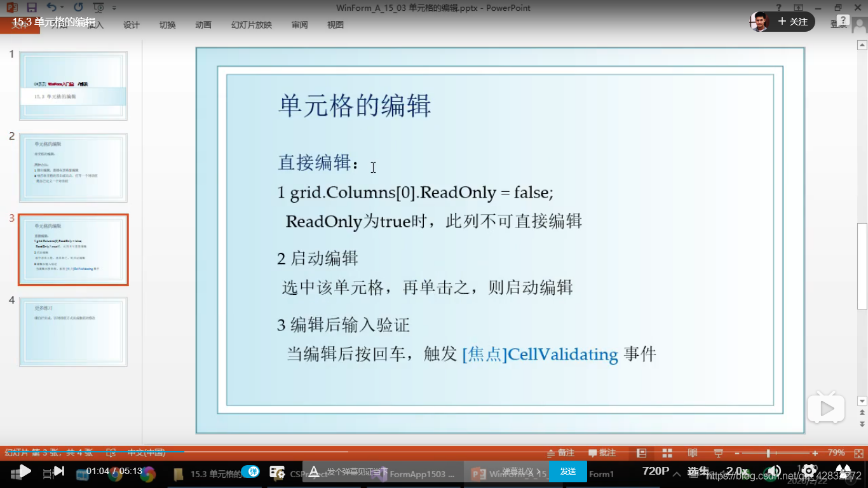This screenshot has height=488, width=868.
Task: Click the slide title 单元格的编辑
Action: (x=355, y=105)
